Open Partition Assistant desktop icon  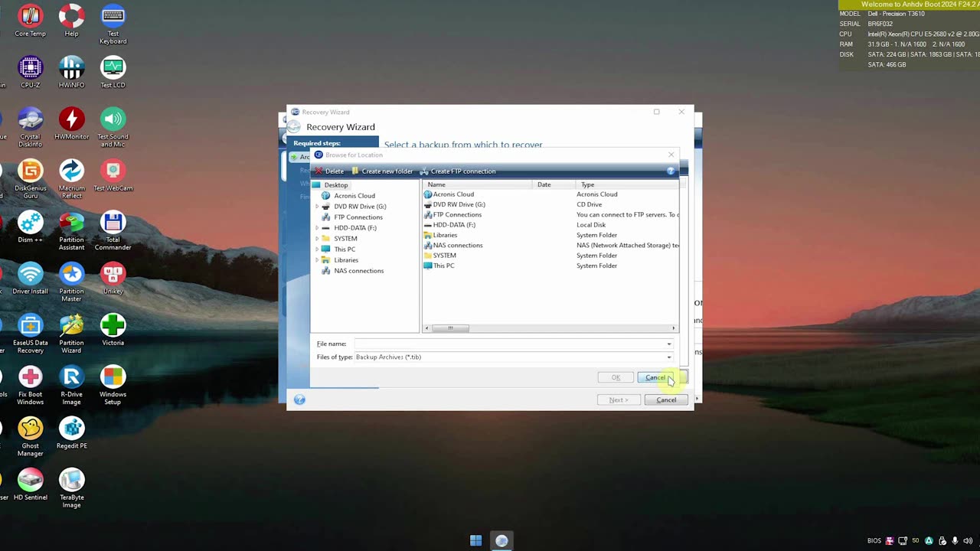[71, 230]
